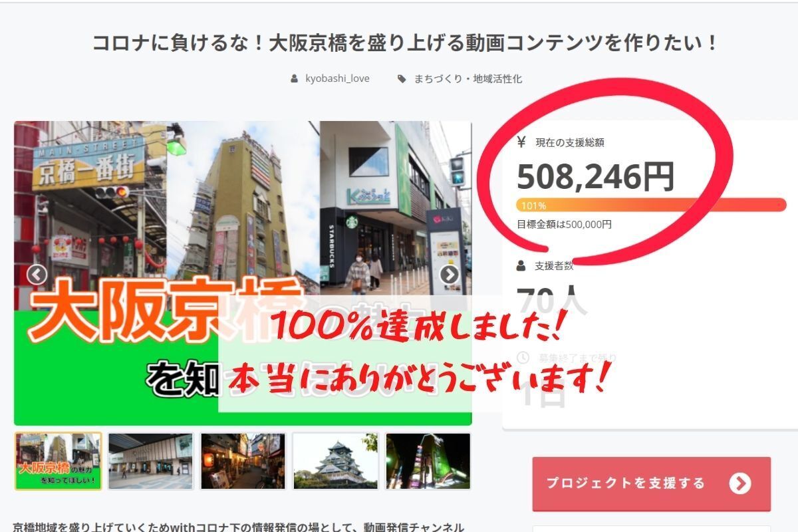Click the 目標金額は500,000円 goal text
The height and width of the screenshot is (532, 798).
564,225
